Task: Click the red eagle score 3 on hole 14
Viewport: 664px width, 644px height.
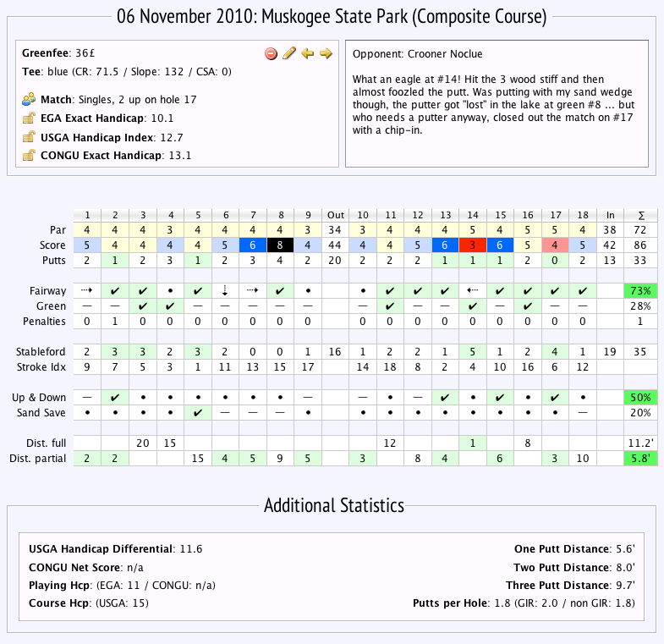Action: [473, 245]
